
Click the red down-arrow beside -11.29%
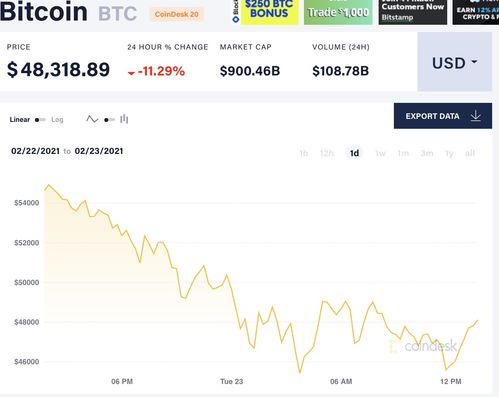131,73
